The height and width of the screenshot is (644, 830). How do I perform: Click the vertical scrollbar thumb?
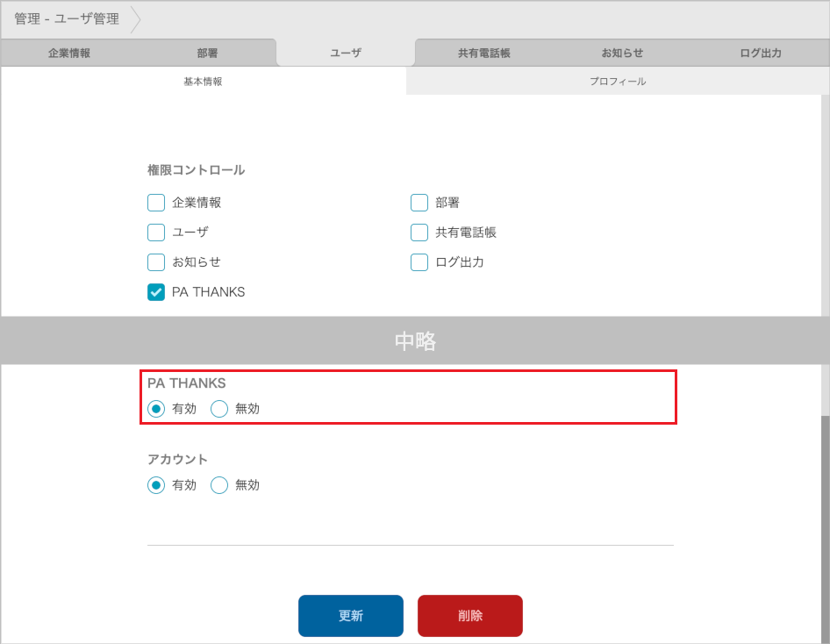click(825, 526)
